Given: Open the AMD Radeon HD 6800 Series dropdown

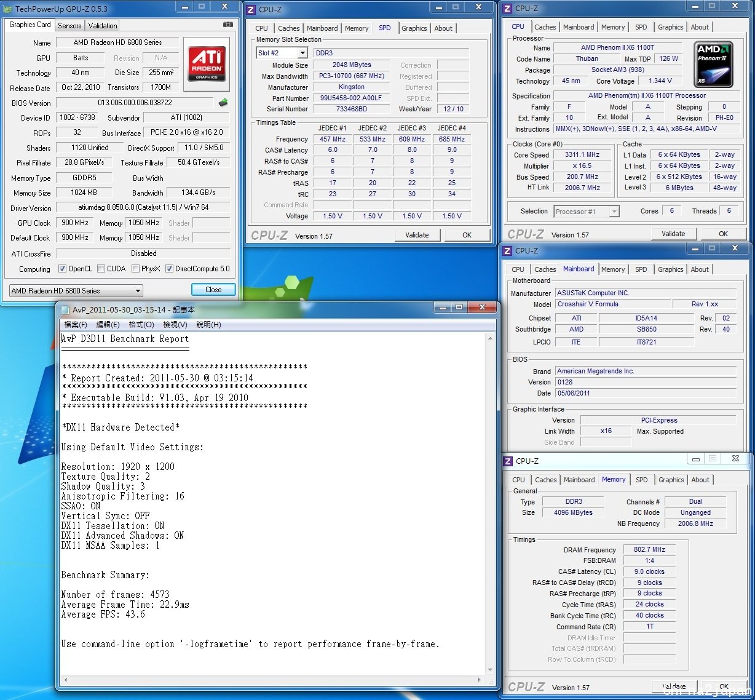Looking at the screenshot, I should (76, 291).
